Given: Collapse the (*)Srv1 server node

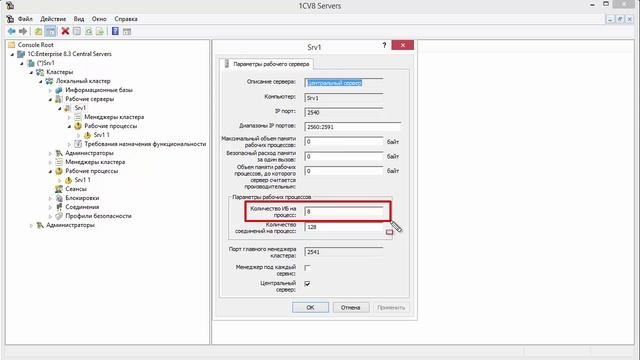Looking at the screenshot, I should pyautogui.click(x=22, y=63).
